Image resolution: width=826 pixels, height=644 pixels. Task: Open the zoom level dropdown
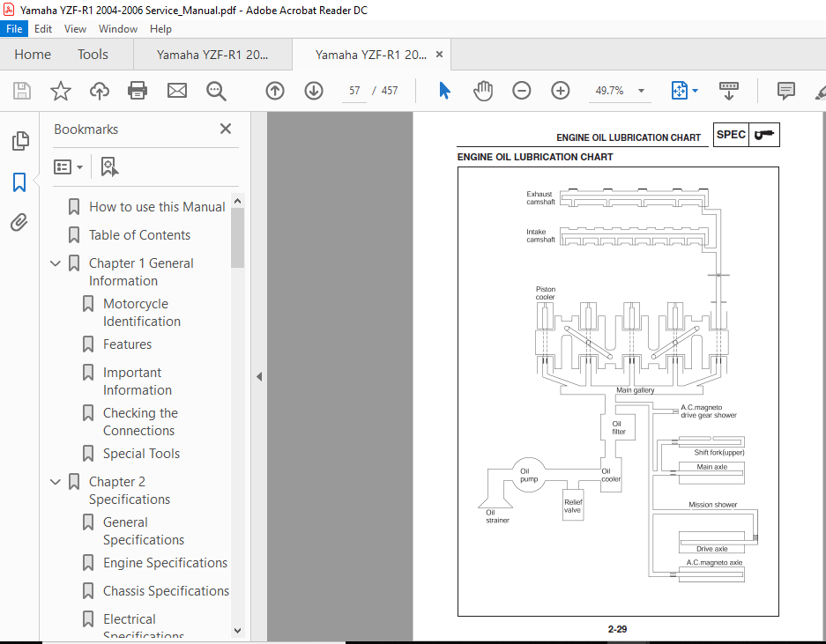click(641, 91)
